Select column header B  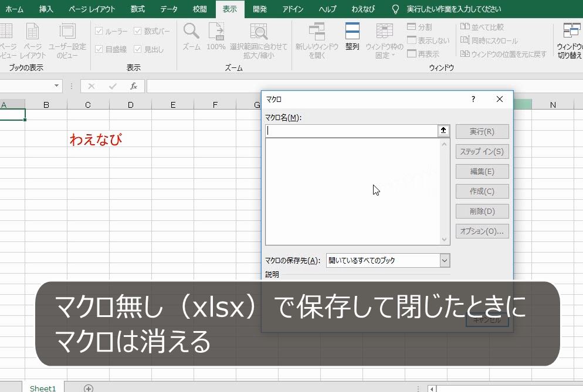click(46, 105)
